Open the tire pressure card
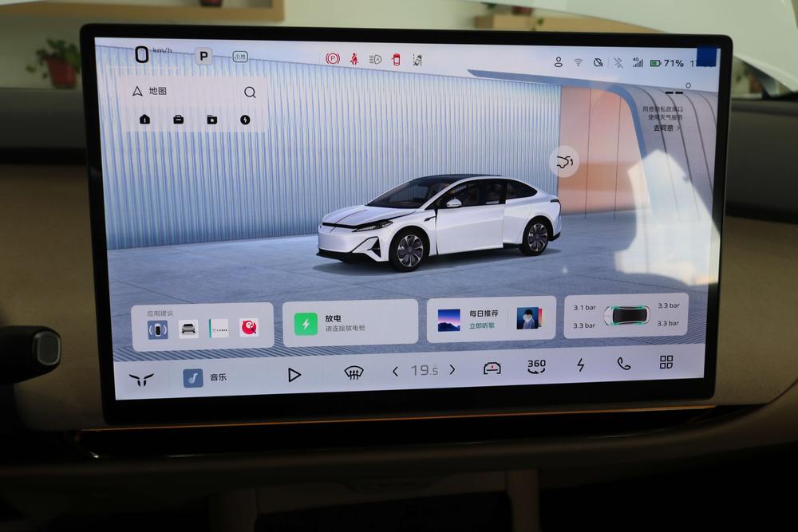This screenshot has width=798, height=532. (626, 315)
